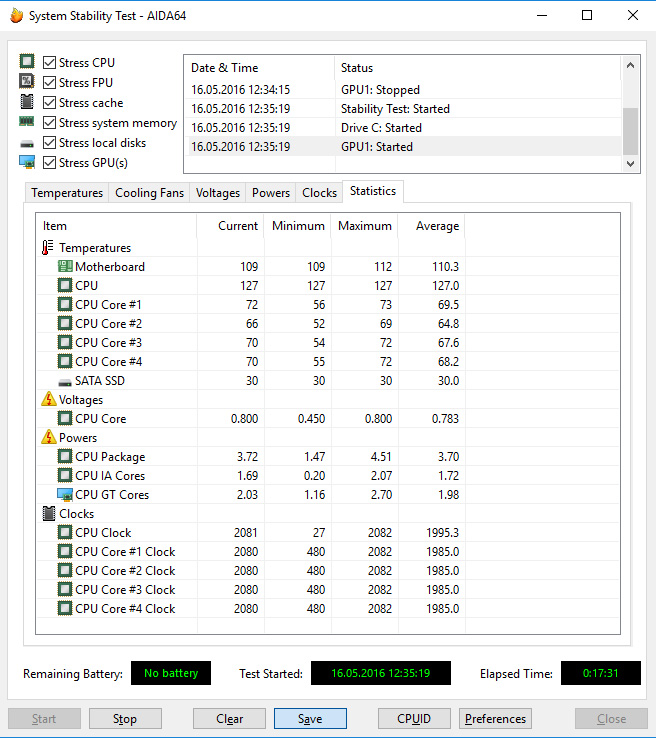The width and height of the screenshot is (656, 738).
Task: Click the log scrollbar up arrow
Action: (631, 65)
